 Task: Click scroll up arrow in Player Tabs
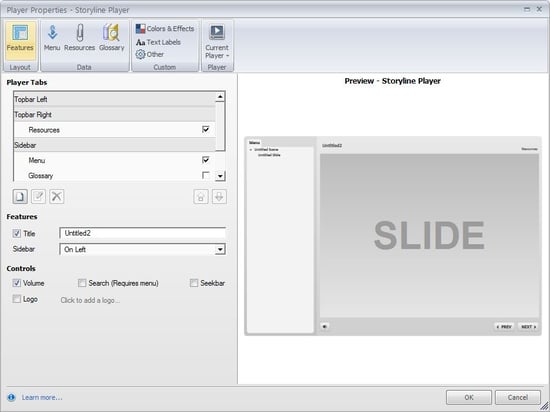220,96
